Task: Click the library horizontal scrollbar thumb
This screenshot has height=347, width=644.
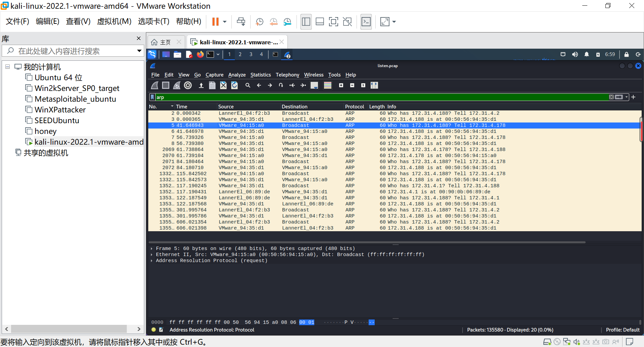Action: pos(68,329)
